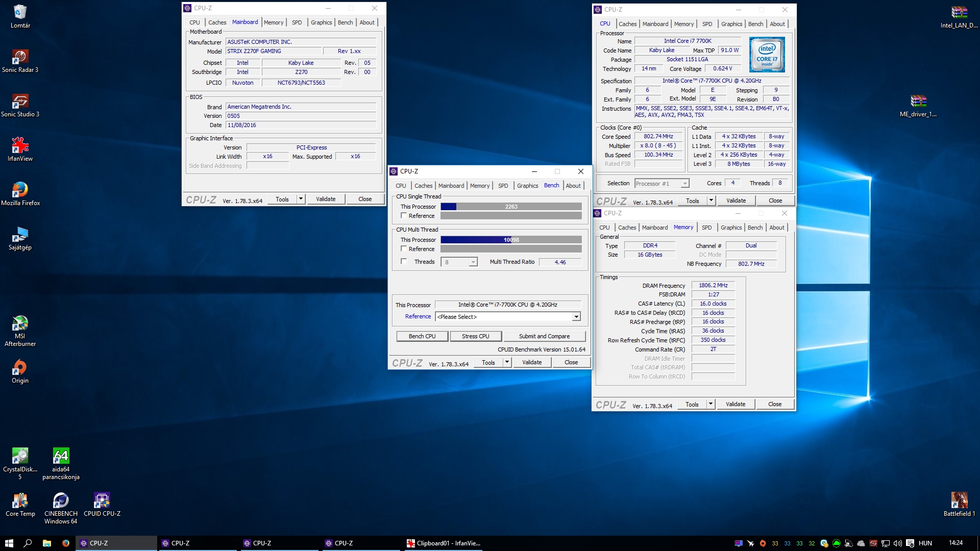
Task: Switch to the Clipboard01 IrfanView taskbar item
Action: [x=444, y=543]
